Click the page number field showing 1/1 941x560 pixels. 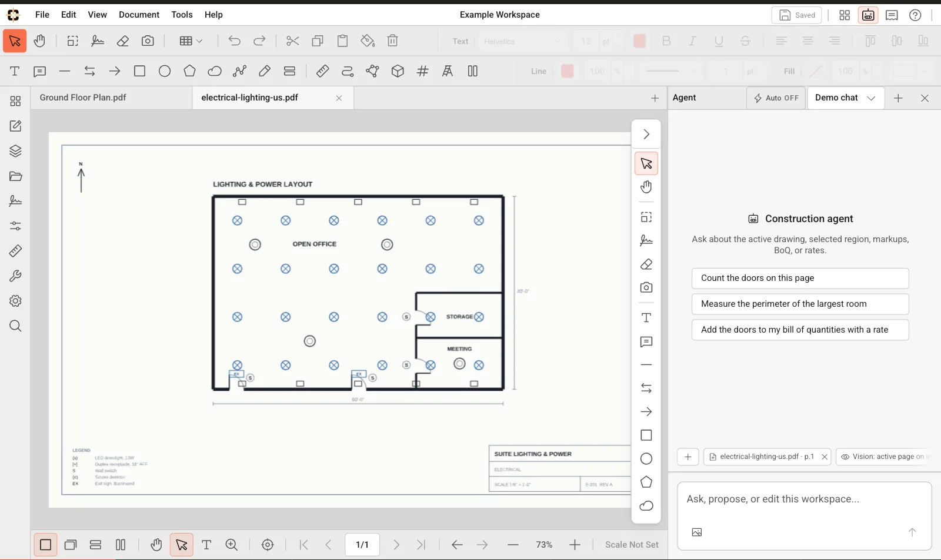pos(362,545)
